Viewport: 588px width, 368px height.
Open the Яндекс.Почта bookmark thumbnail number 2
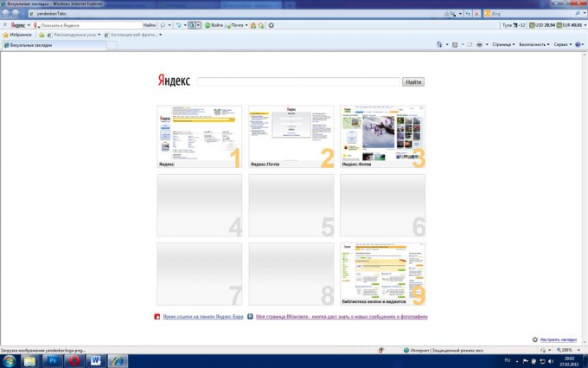(x=291, y=136)
